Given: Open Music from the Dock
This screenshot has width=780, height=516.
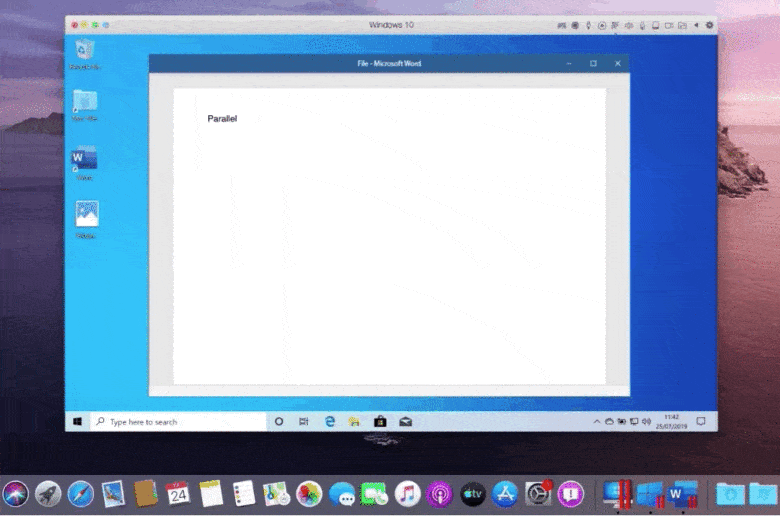Looking at the screenshot, I should click(407, 494).
